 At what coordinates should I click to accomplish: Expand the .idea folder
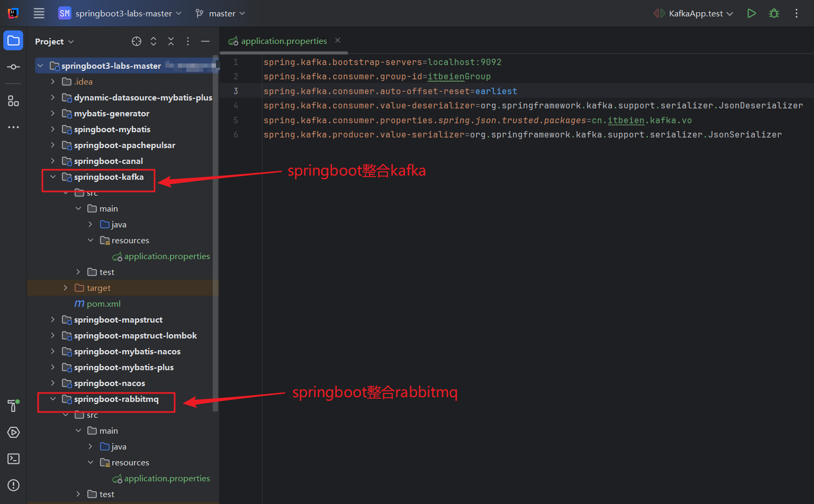53,81
